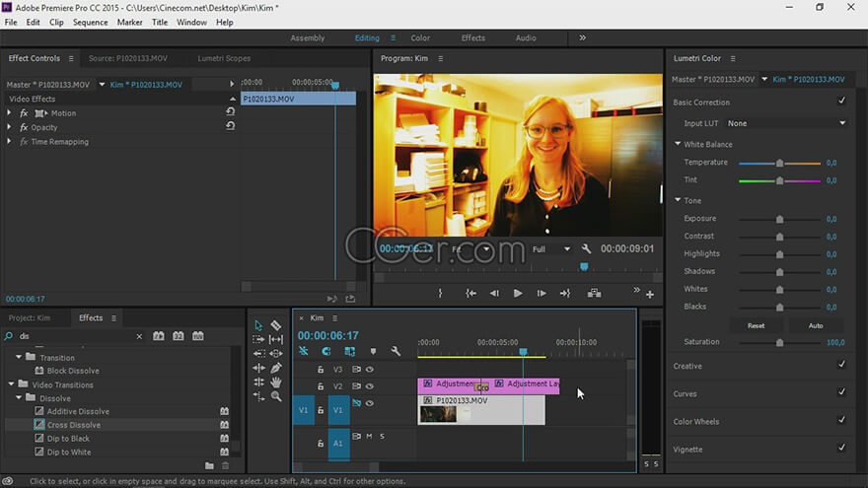Select the Razor tool
Image resolution: width=868 pixels, height=488 pixels.
pos(275,325)
